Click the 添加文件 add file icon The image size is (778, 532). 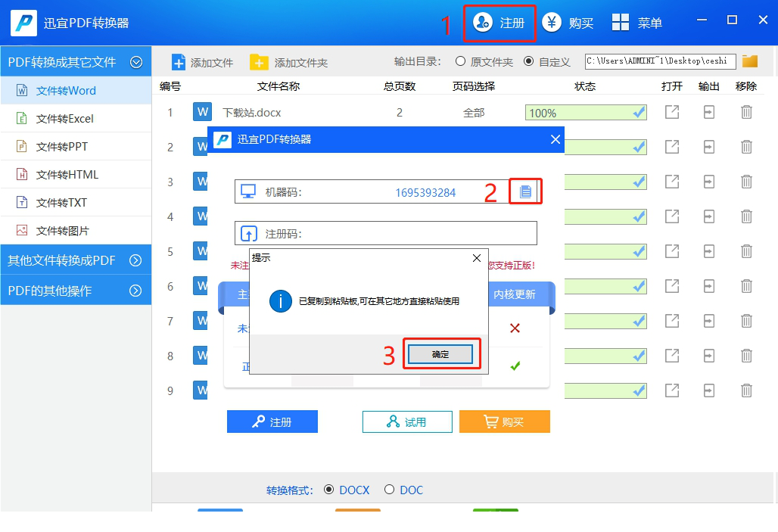[x=178, y=61]
